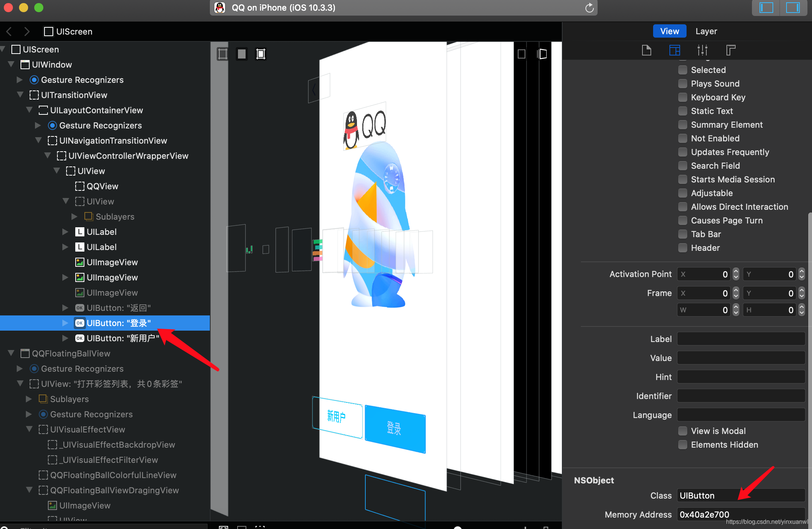The height and width of the screenshot is (529, 812).
Task: Click the Identifier input field
Action: point(741,396)
